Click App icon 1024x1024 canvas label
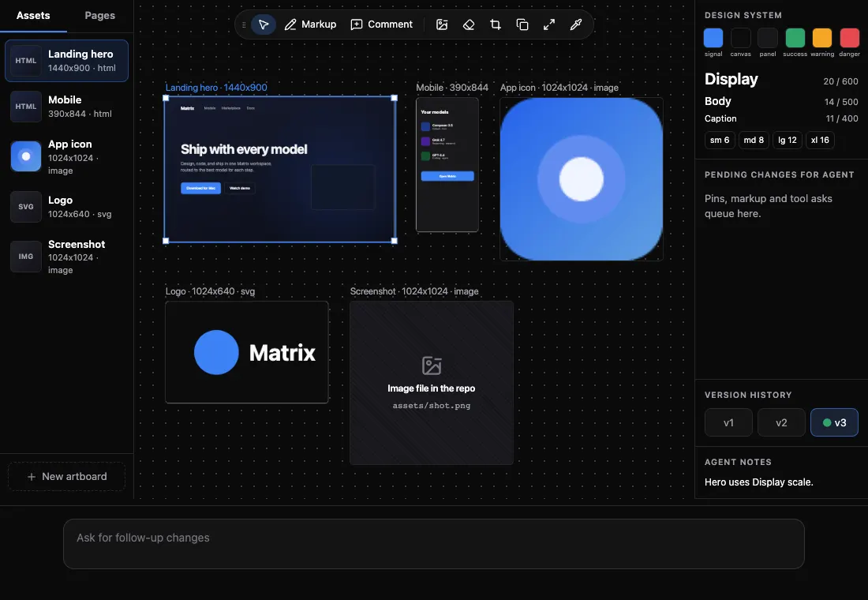 click(x=559, y=88)
